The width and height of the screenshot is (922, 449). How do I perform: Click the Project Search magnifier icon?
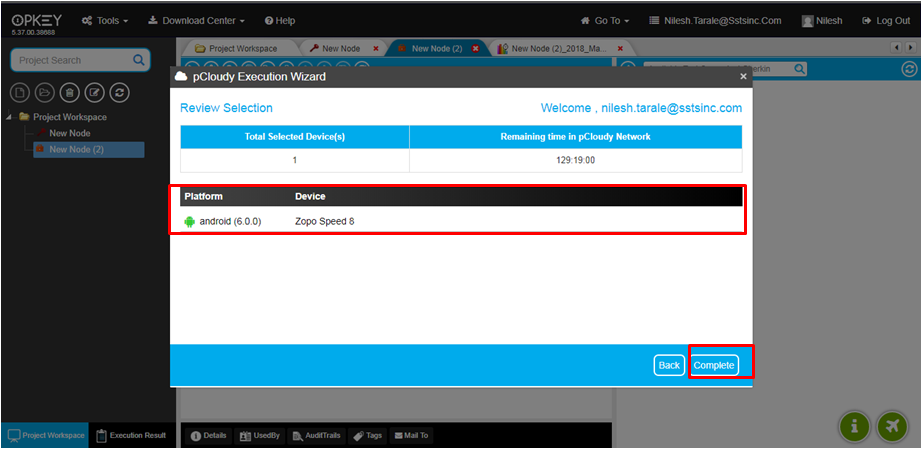tap(139, 60)
